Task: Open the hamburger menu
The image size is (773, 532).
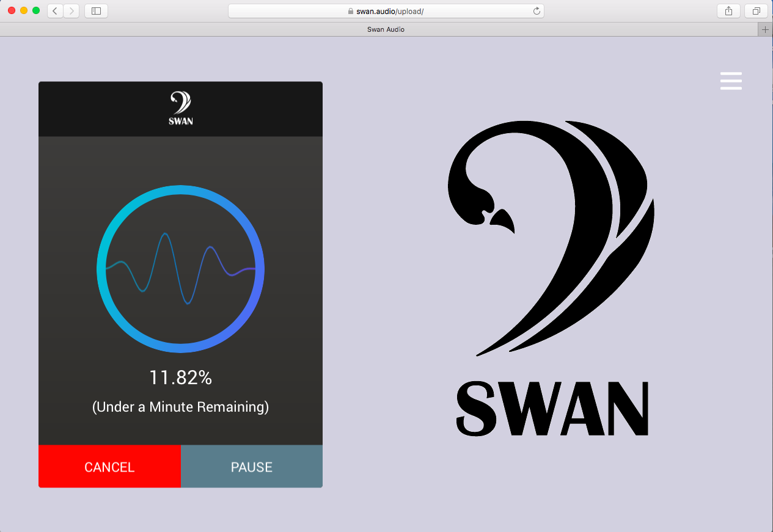Action: point(731,81)
